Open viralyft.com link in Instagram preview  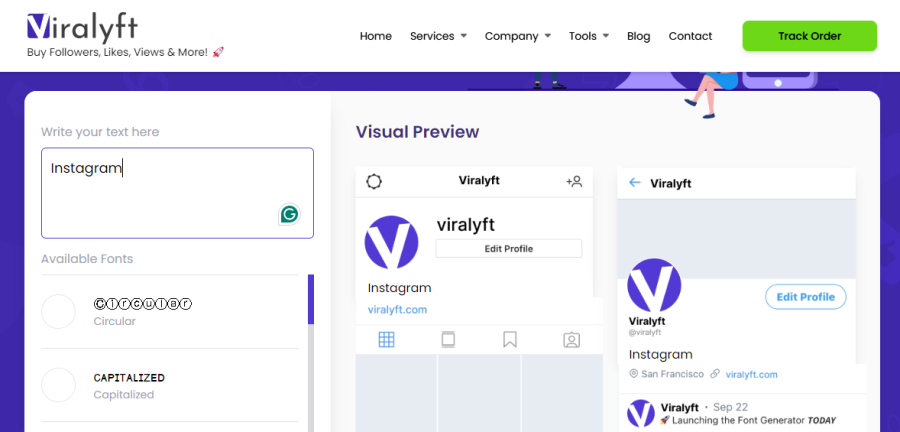[x=397, y=310]
